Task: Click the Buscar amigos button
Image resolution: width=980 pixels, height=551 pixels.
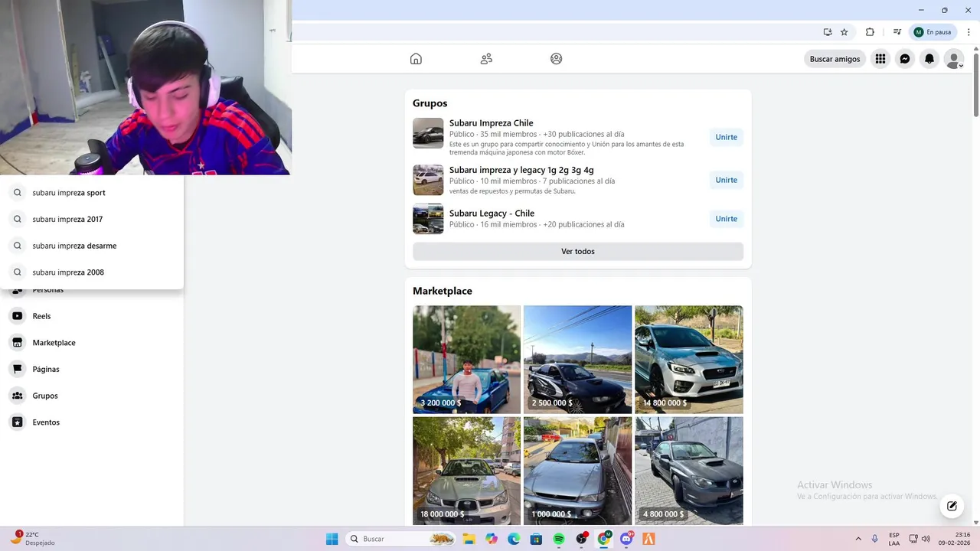Action: [835, 59]
